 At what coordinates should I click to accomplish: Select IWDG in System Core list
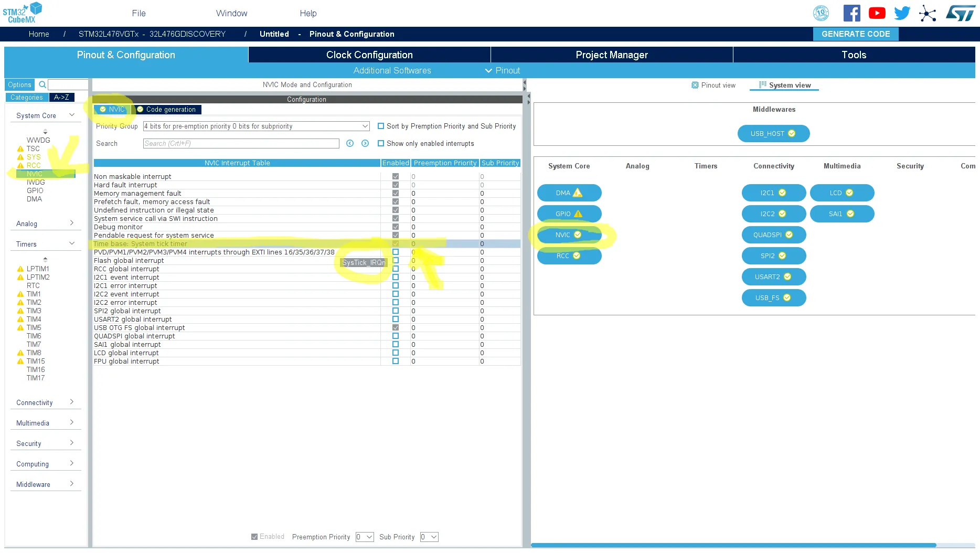click(36, 182)
